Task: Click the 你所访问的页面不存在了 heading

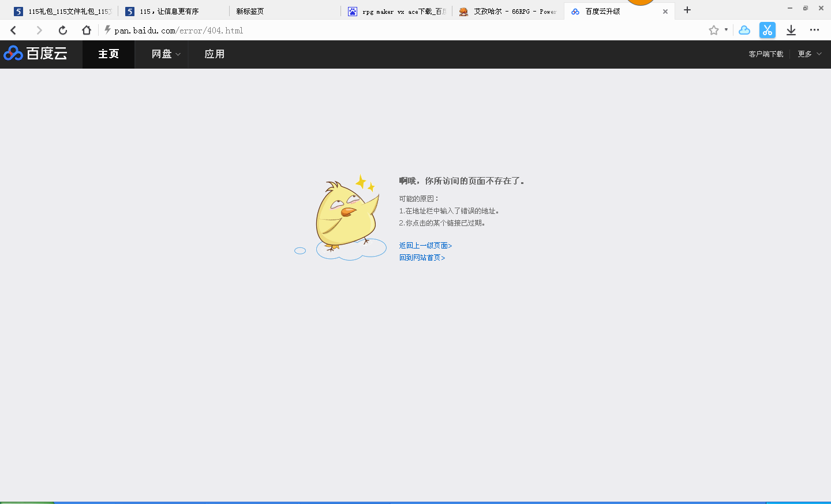Action: [462, 181]
